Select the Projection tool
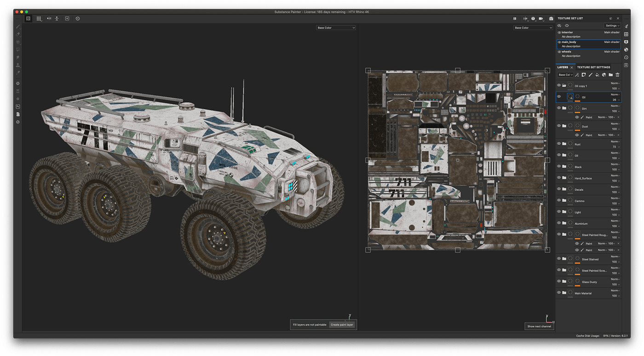This screenshot has height=356, width=644. (18, 41)
